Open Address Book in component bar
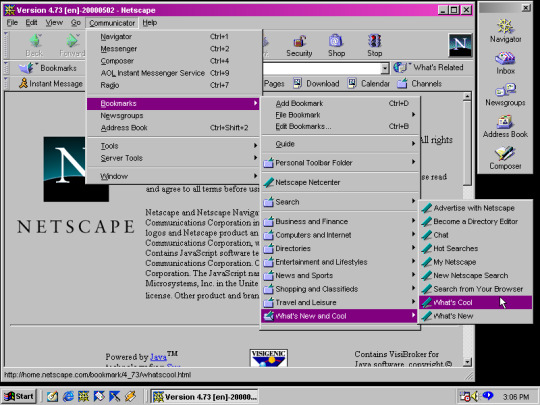This screenshot has height=405, width=540. (x=505, y=126)
